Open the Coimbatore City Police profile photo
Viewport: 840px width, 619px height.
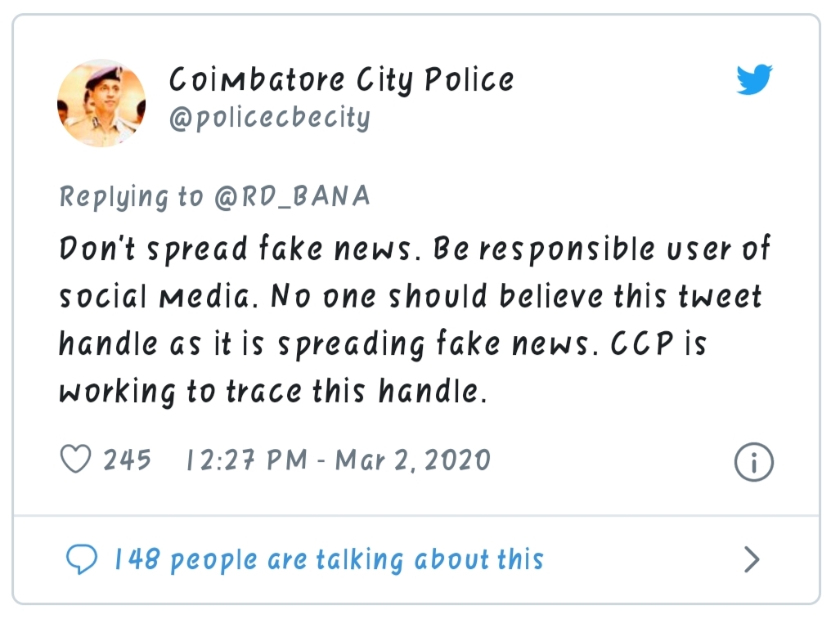(x=101, y=103)
